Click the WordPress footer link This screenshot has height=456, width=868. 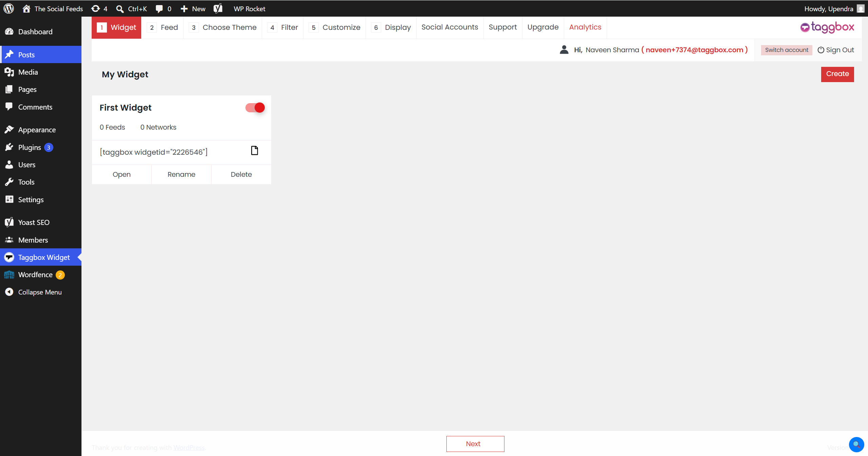[x=189, y=448]
